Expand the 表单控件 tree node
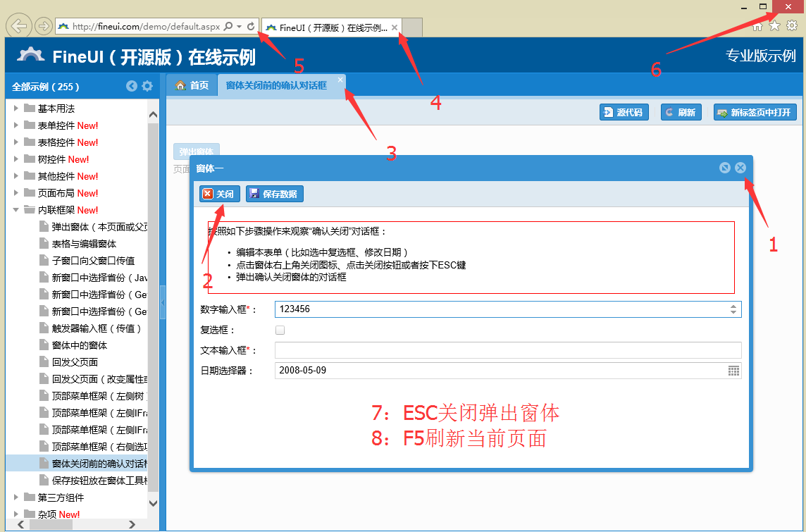Screen dimensions: 806x532 16,125
